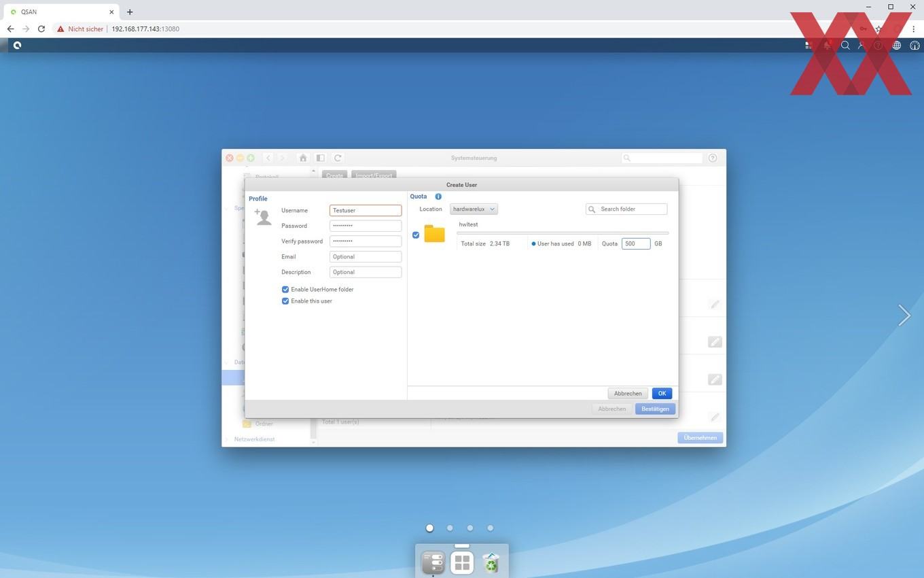Open the dashboard gauge icon in the top bar
Viewport: 924px width, 578px height.
point(914,46)
